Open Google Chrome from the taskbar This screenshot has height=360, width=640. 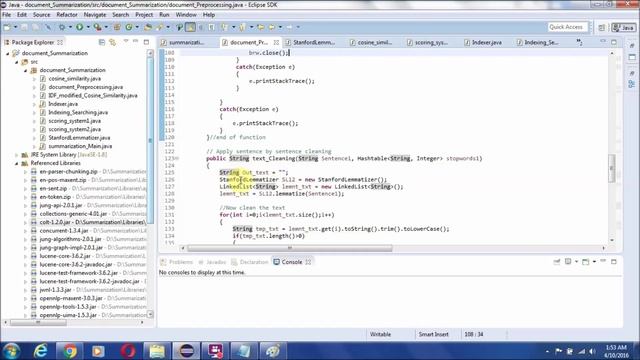pos(69,351)
